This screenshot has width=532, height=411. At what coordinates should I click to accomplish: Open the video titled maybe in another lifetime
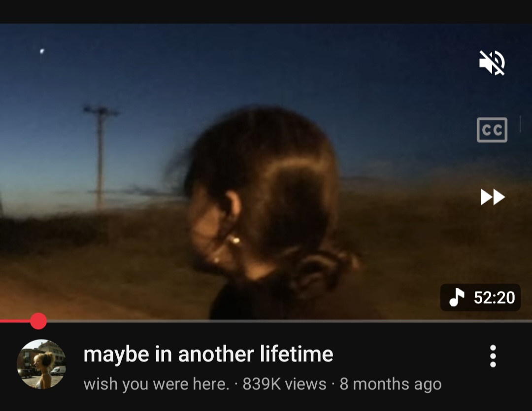tap(208, 354)
